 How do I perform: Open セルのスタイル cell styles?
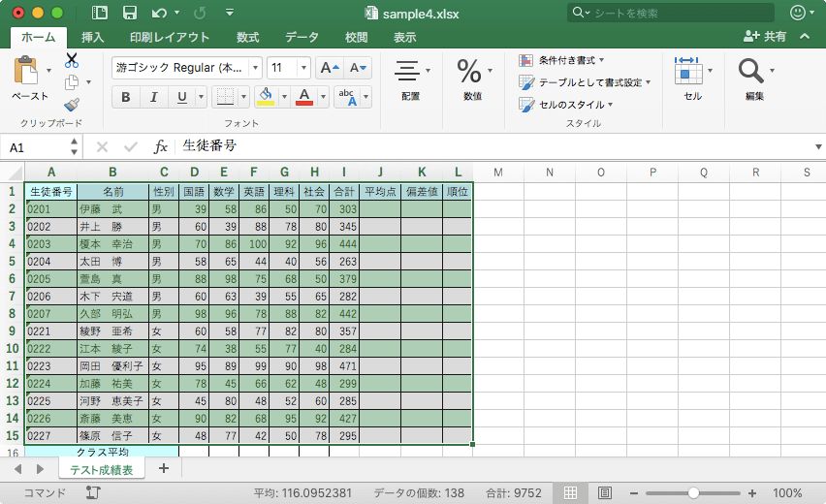tap(566, 105)
